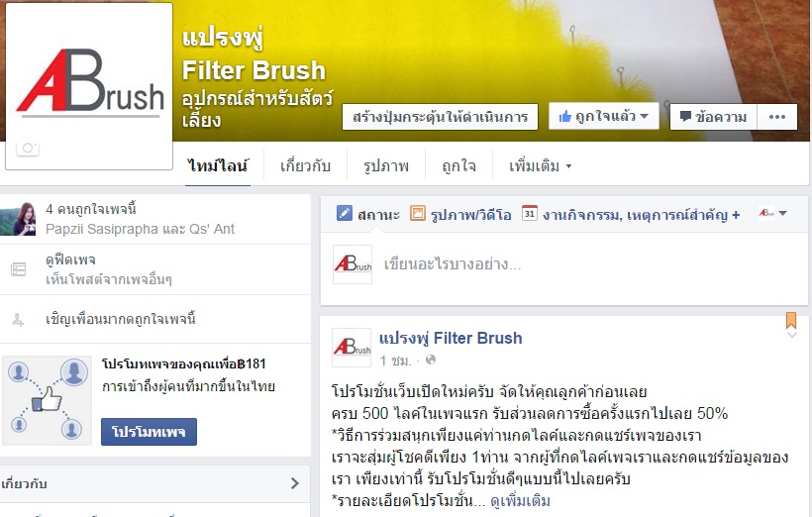Click the ABrush profile picture thumbnail
Screen dimensions: 812x517
(x=88, y=86)
